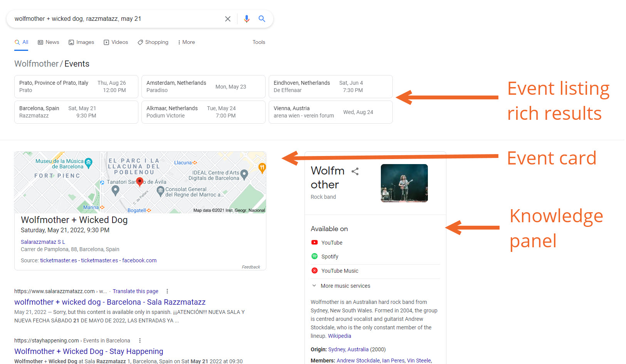Click Vin Steele member link
This screenshot has height=364, width=626.
pos(419,361)
